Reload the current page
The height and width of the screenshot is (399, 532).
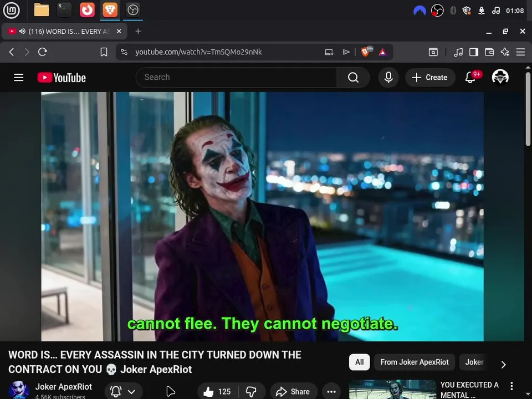pyautogui.click(x=43, y=52)
